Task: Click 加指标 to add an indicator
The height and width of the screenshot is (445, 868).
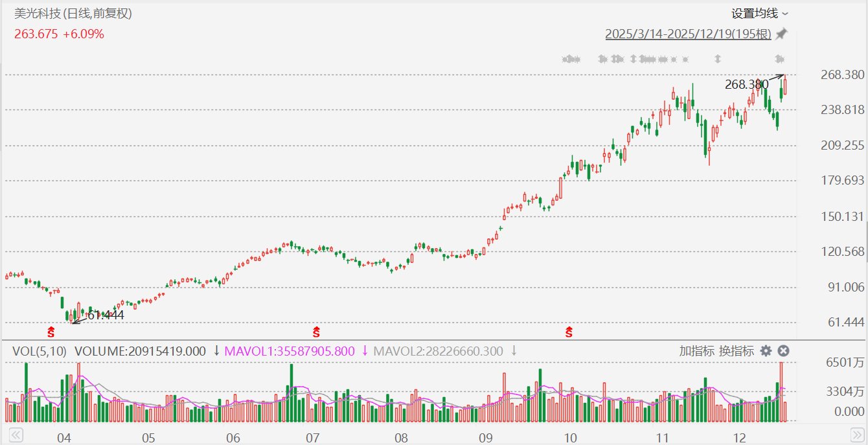Action: (x=696, y=351)
